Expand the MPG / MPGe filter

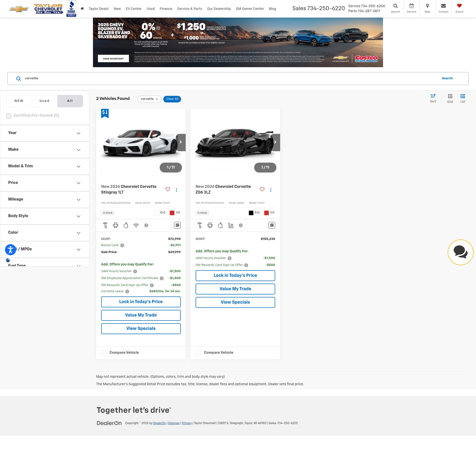point(45,249)
